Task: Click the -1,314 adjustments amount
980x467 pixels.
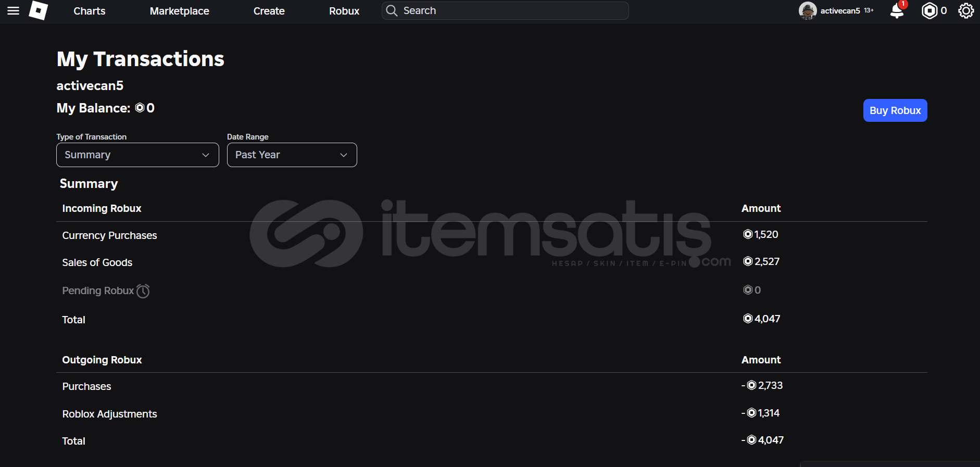Action: pos(761,413)
